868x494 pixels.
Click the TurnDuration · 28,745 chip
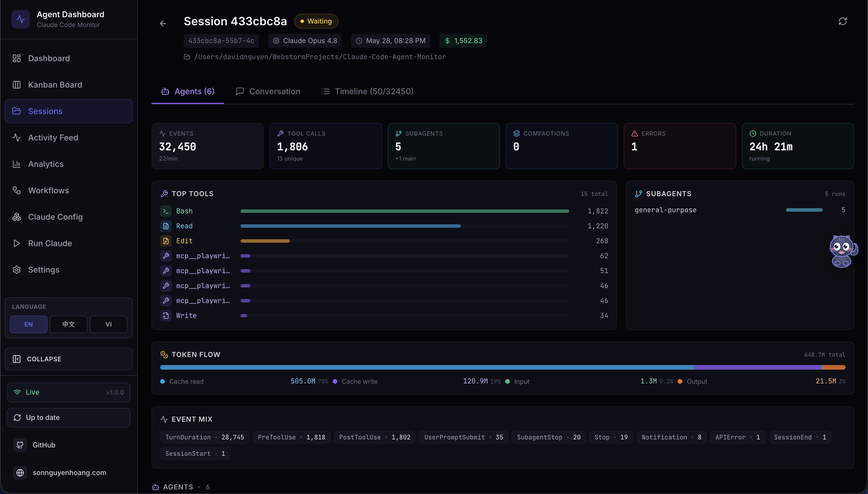tap(204, 437)
